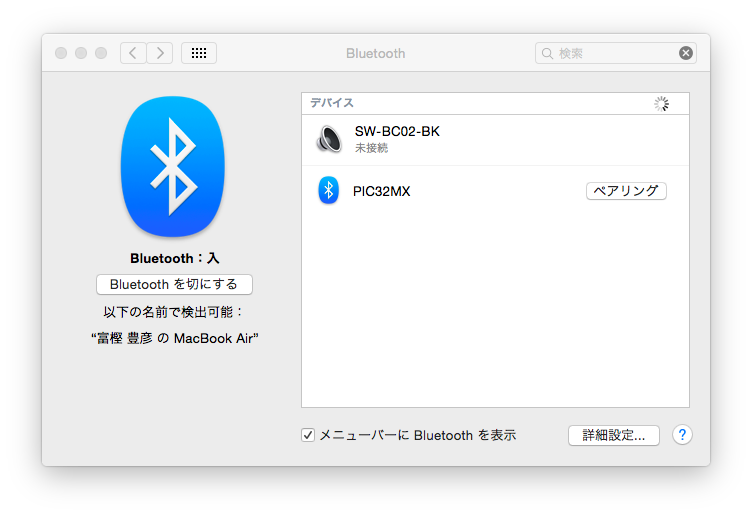Clear search field with the X icon
Image resolution: width=752 pixels, height=516 pixels.
[x=686, y=53]
